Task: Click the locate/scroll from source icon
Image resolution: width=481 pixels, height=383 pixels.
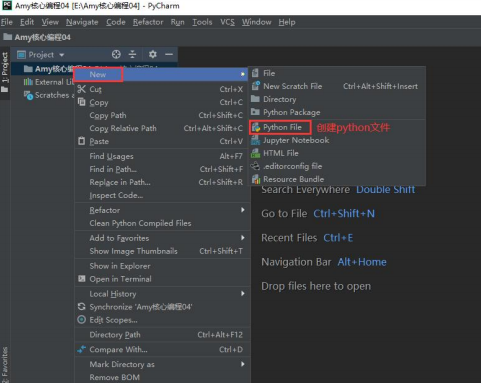Action: 116,54
